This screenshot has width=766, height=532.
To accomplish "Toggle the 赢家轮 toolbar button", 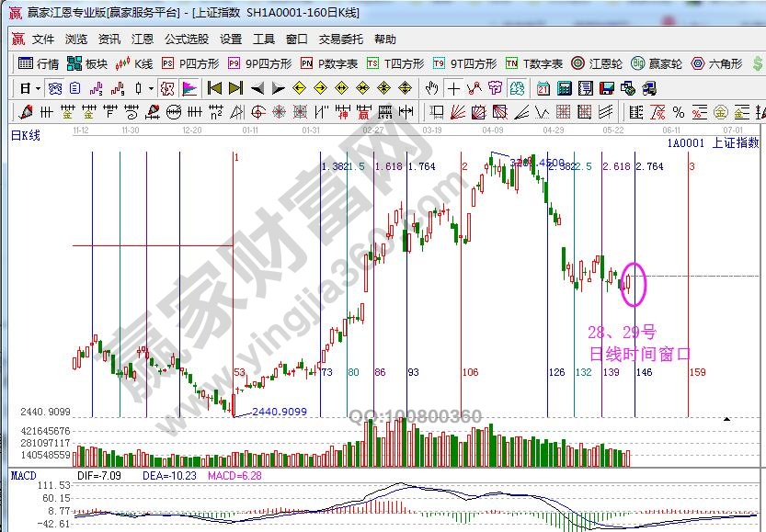I will [657, 63].
